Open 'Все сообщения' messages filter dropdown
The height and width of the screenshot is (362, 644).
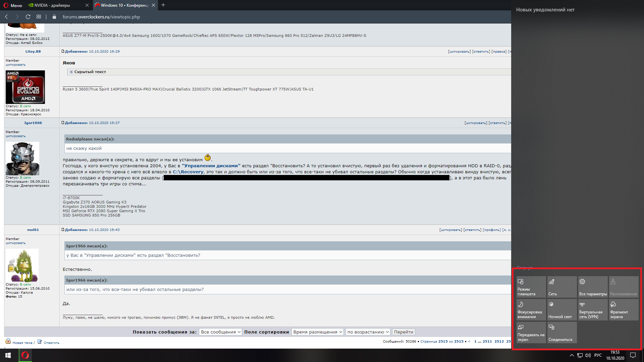point(220,332)
